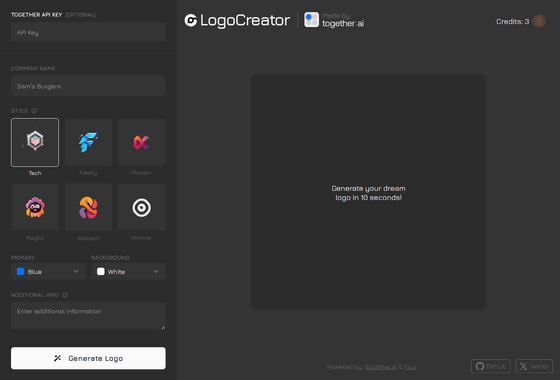Click the Primary dropdown chevron arrow

click(76, 271)
